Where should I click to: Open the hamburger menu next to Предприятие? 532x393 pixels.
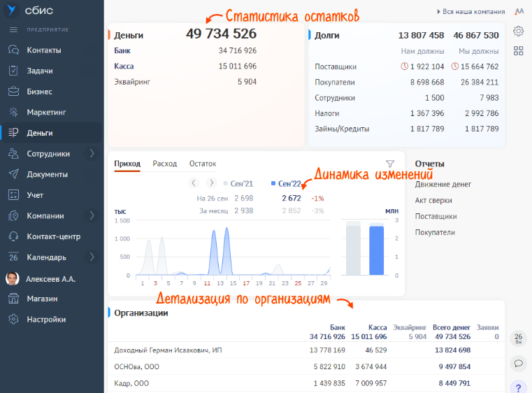pyautogui.click(x=13, y=29)
